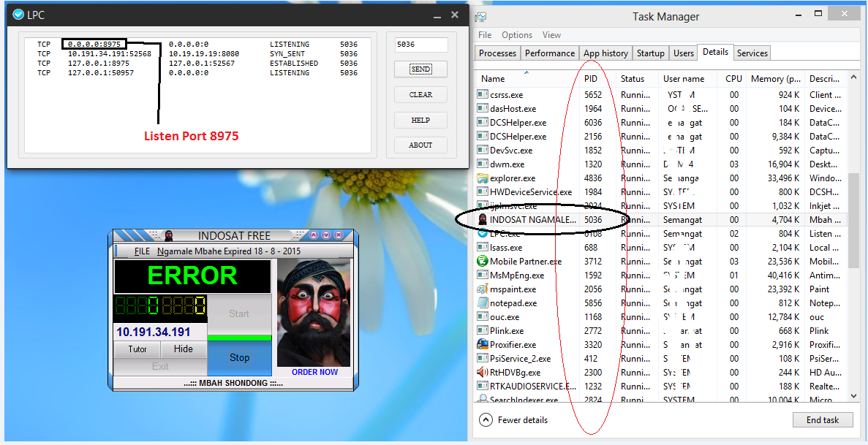Click the green progress bar
Viewport: 868px width, 445px height.
[239, 338]
